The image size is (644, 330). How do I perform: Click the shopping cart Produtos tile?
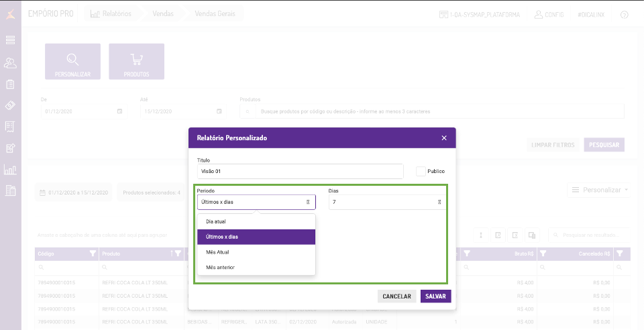[136, 61]
